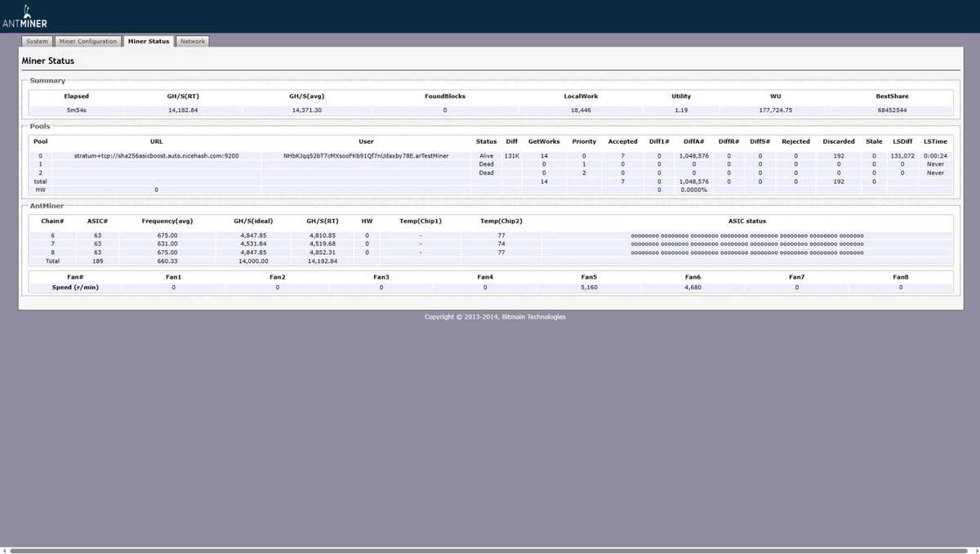Click the GH/S(RT) value 14,182.84 in Summary
Viewport: 980px width, 554px height.
tap(183, 109)
